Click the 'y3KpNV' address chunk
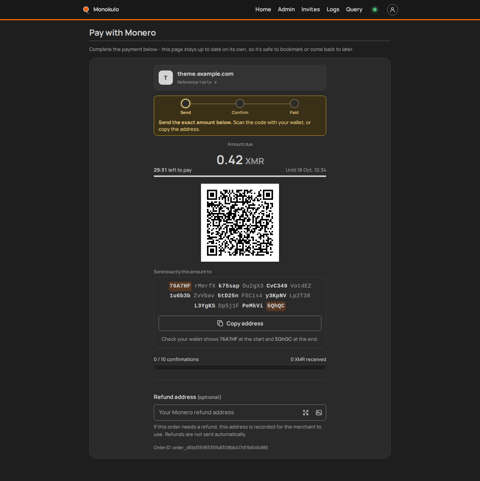 [x=276, y=295]
